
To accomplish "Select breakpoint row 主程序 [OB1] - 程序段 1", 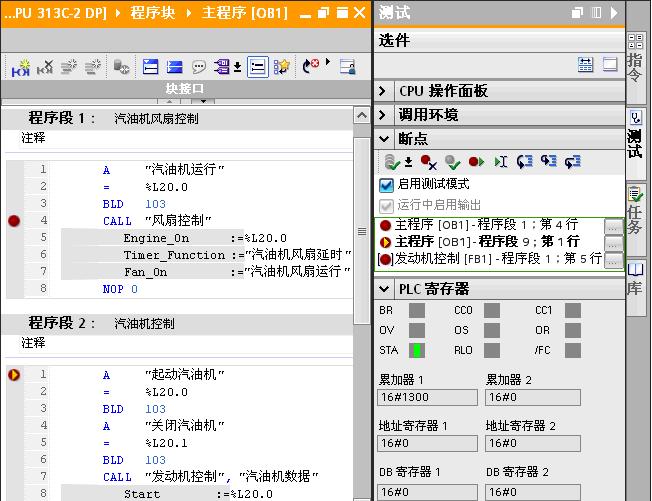I will click(489, 225).
